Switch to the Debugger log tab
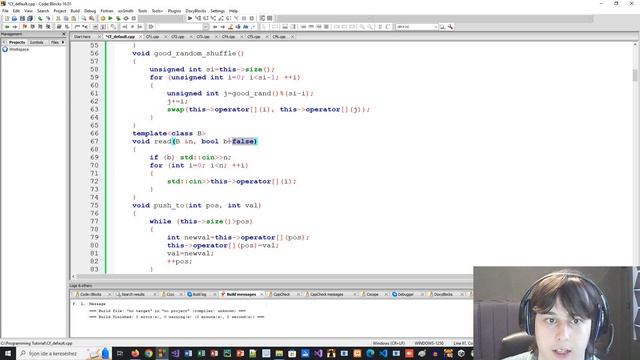The width and height of the screenshot is (640, 360). pyautogui.click(x=405, y=294)
